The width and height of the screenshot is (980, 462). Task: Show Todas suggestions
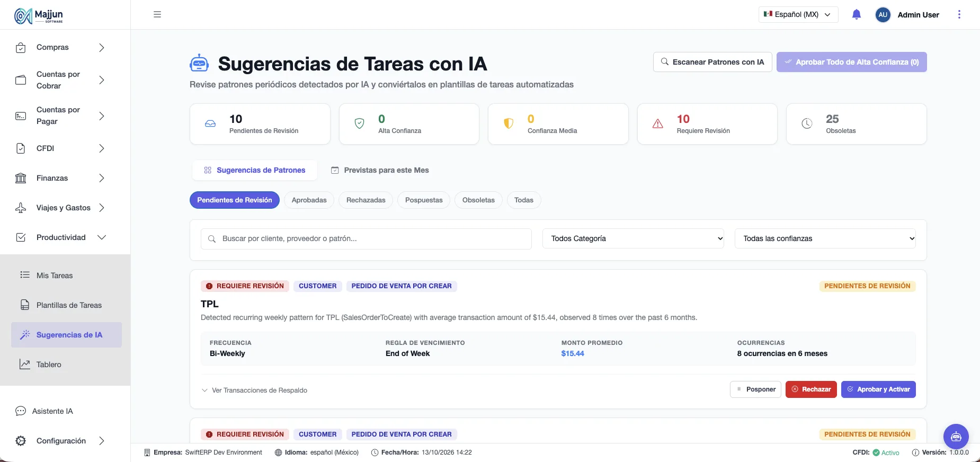tap(524, 200)
